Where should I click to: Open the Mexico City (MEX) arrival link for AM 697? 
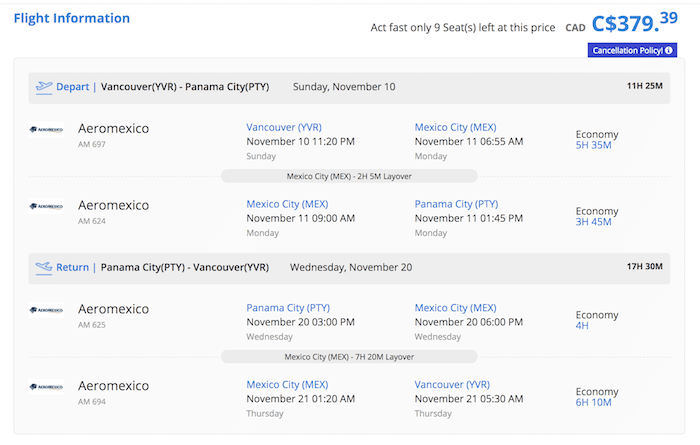pos(455,127)
